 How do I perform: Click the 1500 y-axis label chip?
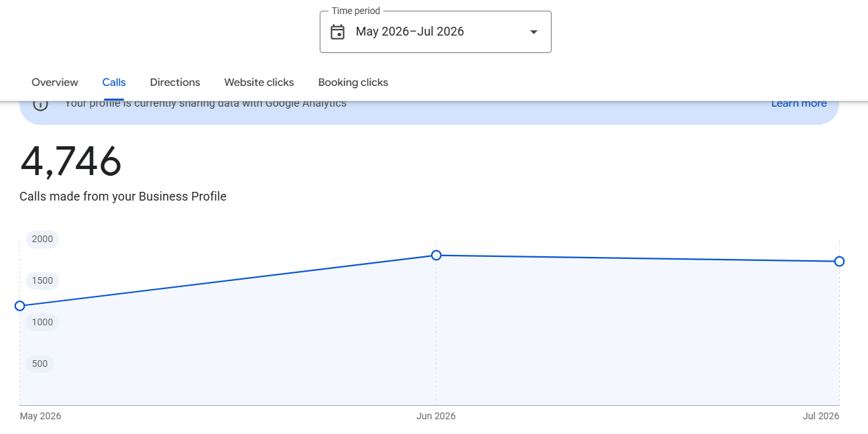point(42,281)
